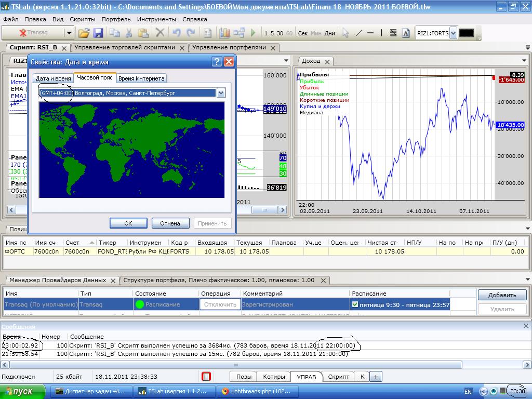Open the time zone GMT+04:00 dropdown

pyautogui.click(x=221, y=93)
